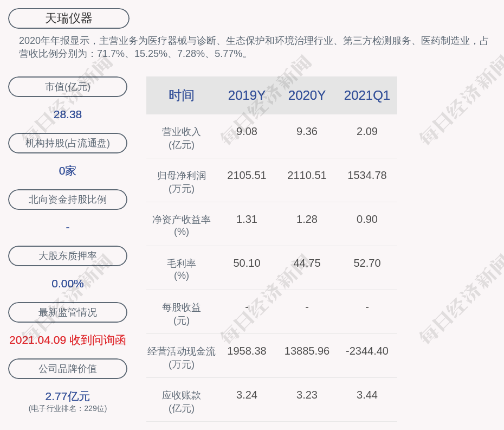The height and width of the screenshot is (430, 504).
Task: Click the dash below 北向资金持股比例
Action: click(x=68, y=228)
